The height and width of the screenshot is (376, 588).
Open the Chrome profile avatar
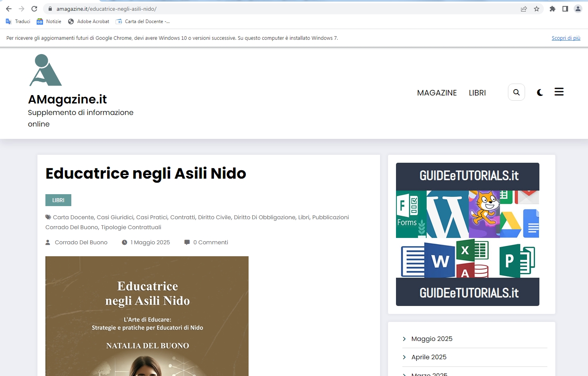578,9
